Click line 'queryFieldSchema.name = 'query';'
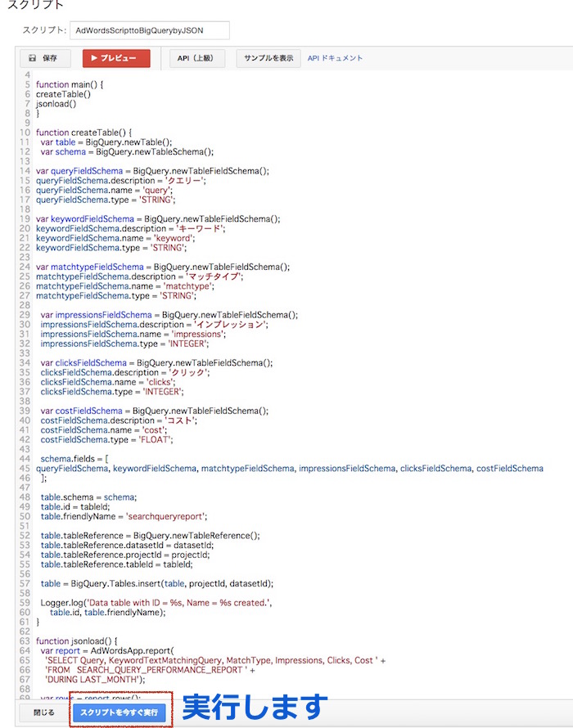573x728 pixels. 104,191
